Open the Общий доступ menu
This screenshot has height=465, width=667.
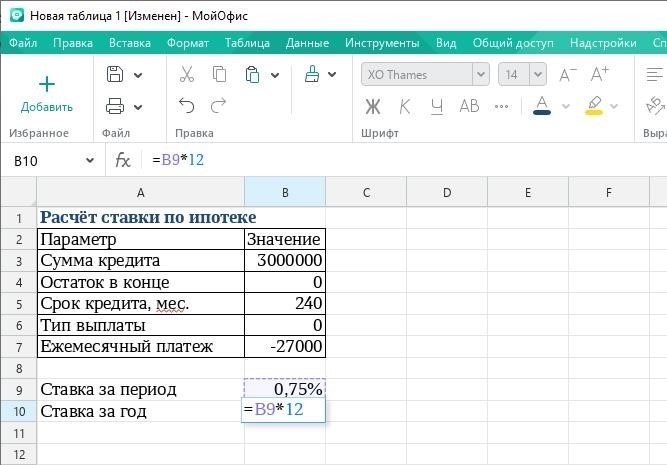tap(513, 43)
